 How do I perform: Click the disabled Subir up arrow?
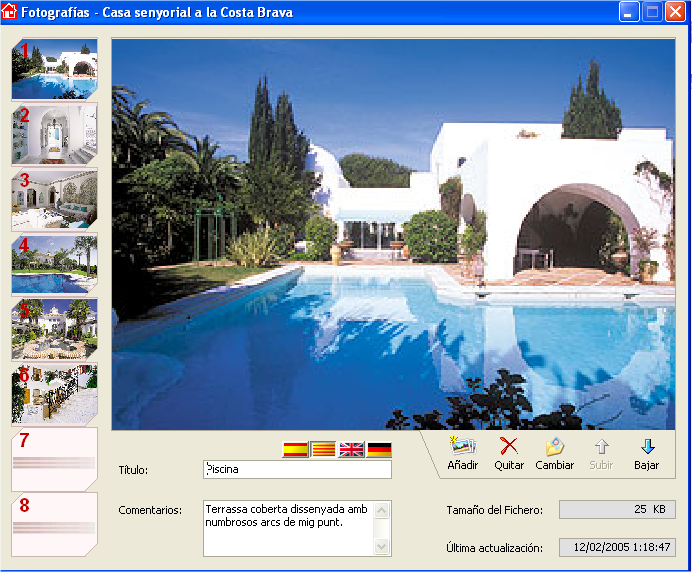click(x=602, y=447)
